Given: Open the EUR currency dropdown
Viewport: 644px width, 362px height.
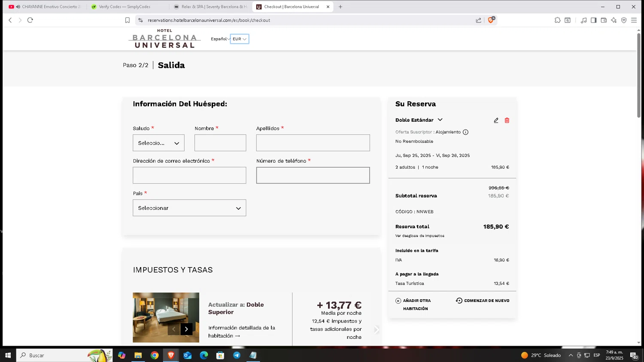Looking at the screenshot, I should pos(240,39).
